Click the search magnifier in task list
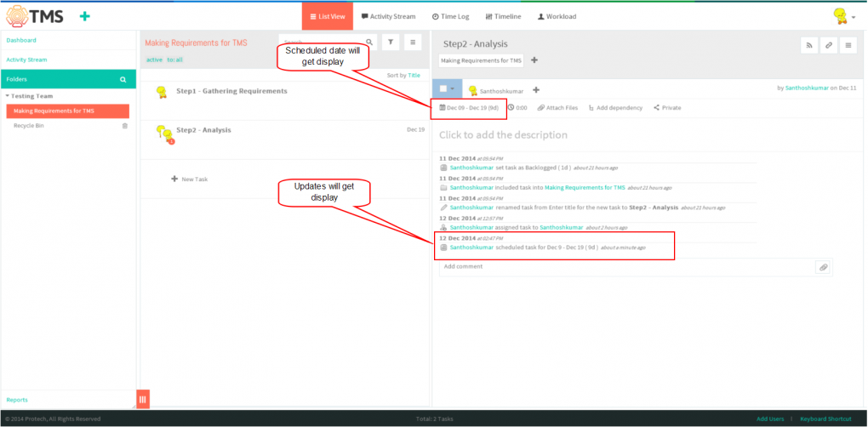The width and height of the screenshot is (868, 427). click(369, 42)
